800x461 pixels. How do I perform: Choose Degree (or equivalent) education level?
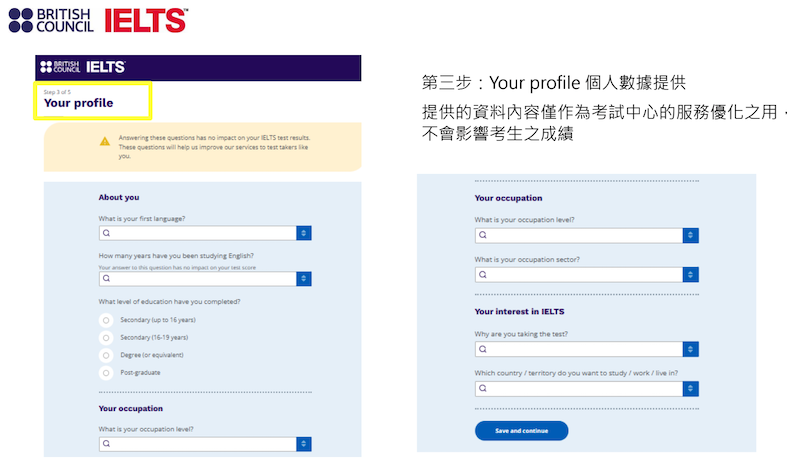[x=106, y=355]
